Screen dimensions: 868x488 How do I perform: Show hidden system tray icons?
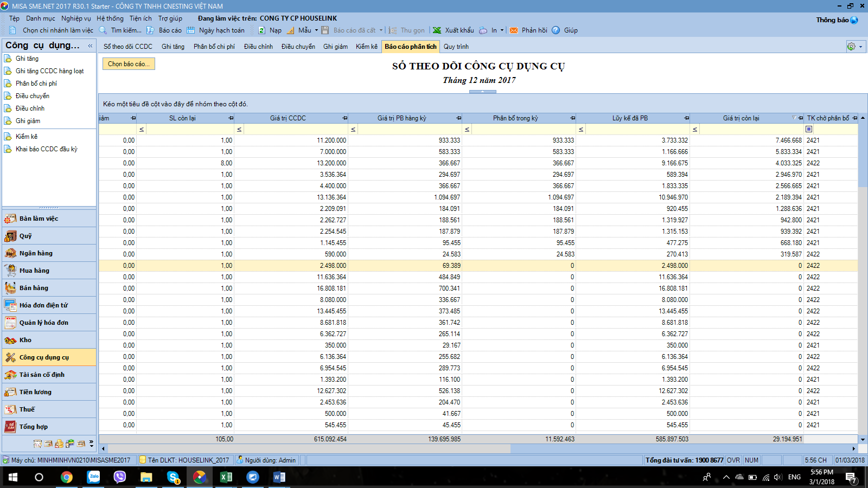(726, 477)
